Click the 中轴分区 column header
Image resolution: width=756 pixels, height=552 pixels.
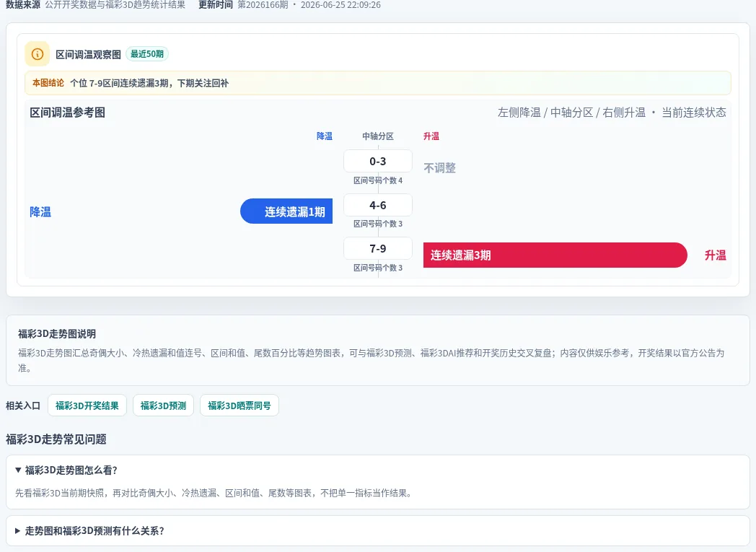pyautogui.click(x=377, y=136)
